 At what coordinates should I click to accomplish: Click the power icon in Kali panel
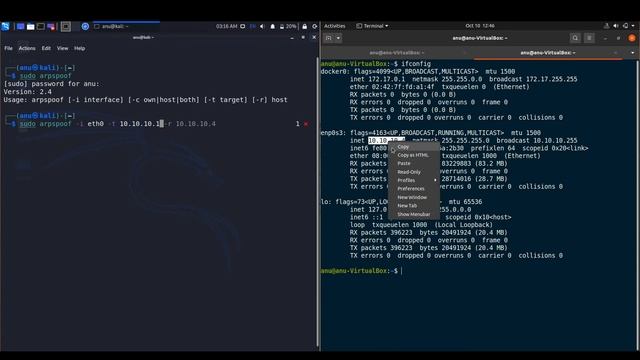pos(315,27)
